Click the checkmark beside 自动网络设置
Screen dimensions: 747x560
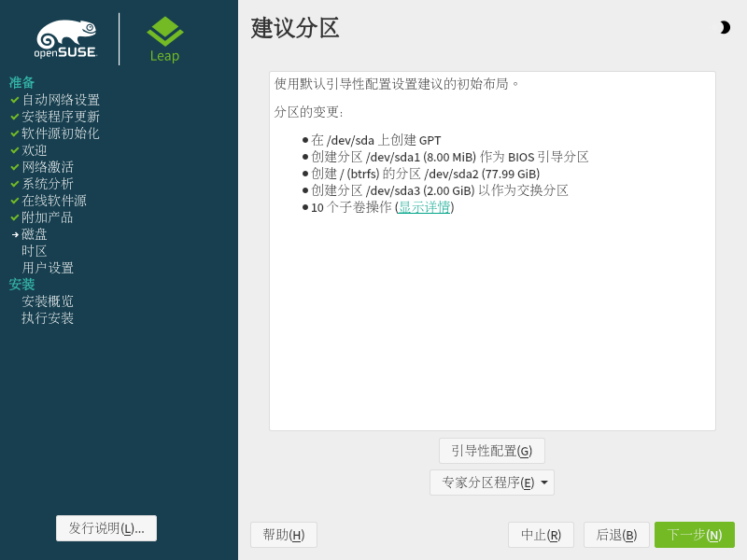15,100
